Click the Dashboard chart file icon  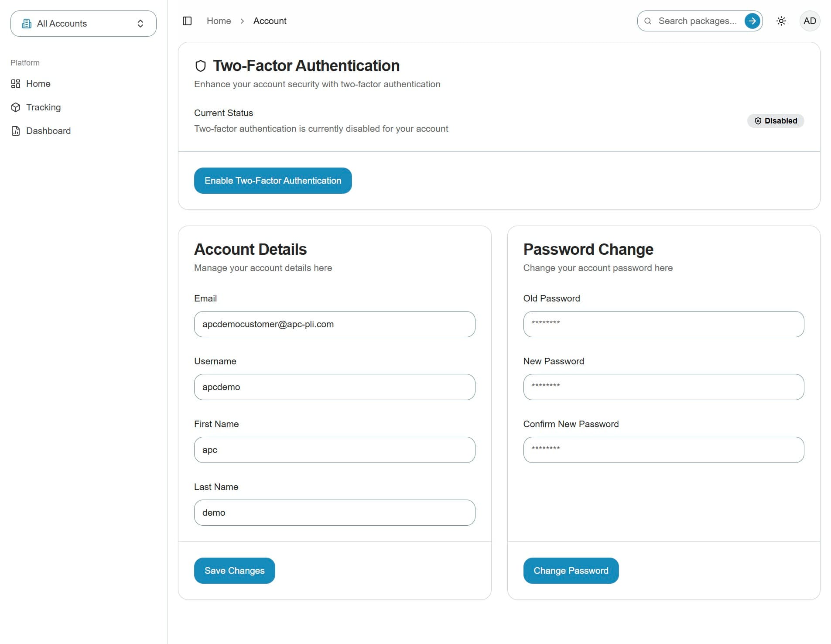[16, 131]
